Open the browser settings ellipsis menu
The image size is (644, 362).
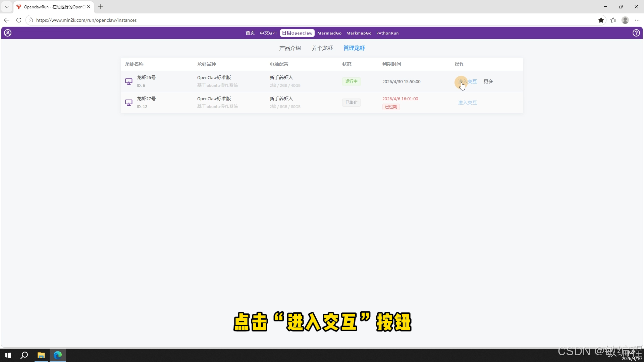[x=637, y=20]
